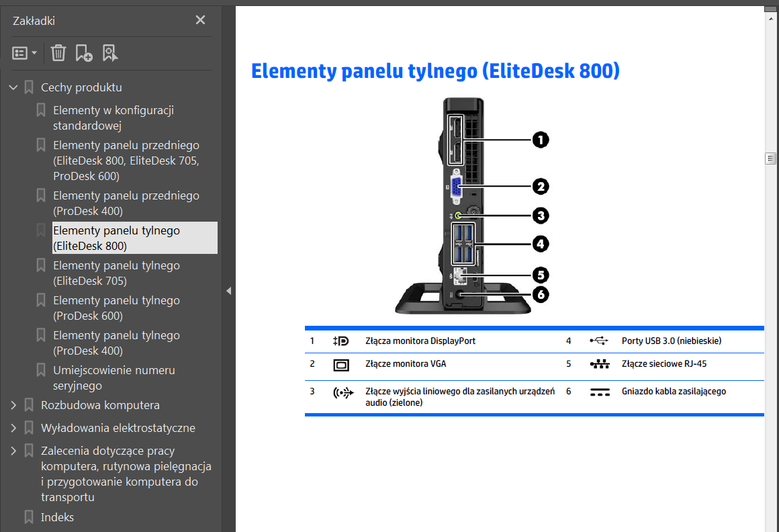Click the power connector symbol in table

(600, 392)
